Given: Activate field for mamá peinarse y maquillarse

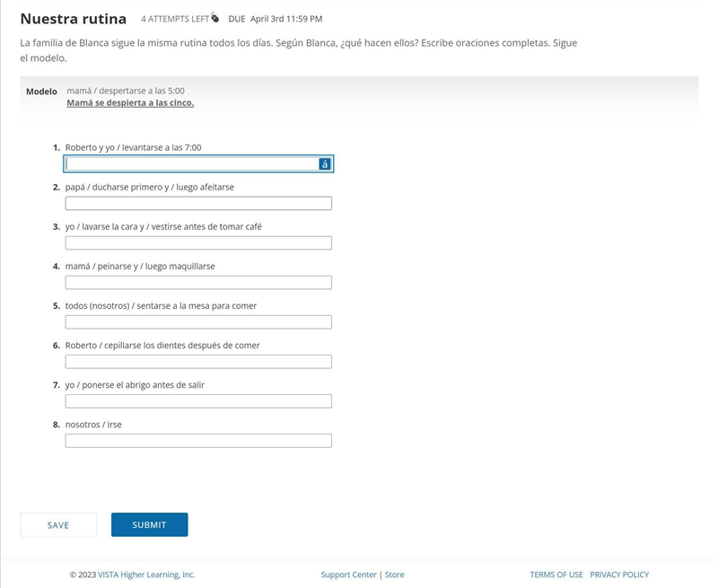Looking at the screenshot, I should pos(198,283).
